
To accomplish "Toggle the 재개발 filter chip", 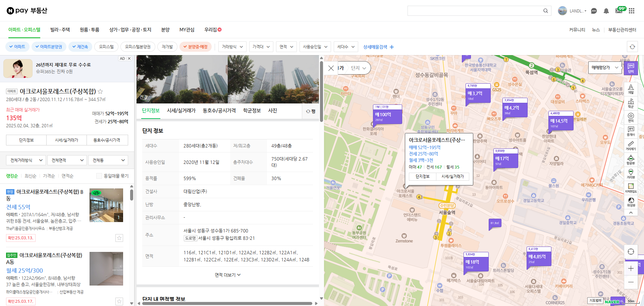I will (x=167, y=47).
